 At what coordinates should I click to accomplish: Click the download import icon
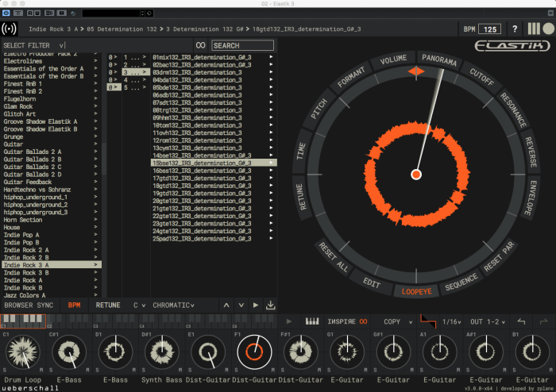coord(271,305)
